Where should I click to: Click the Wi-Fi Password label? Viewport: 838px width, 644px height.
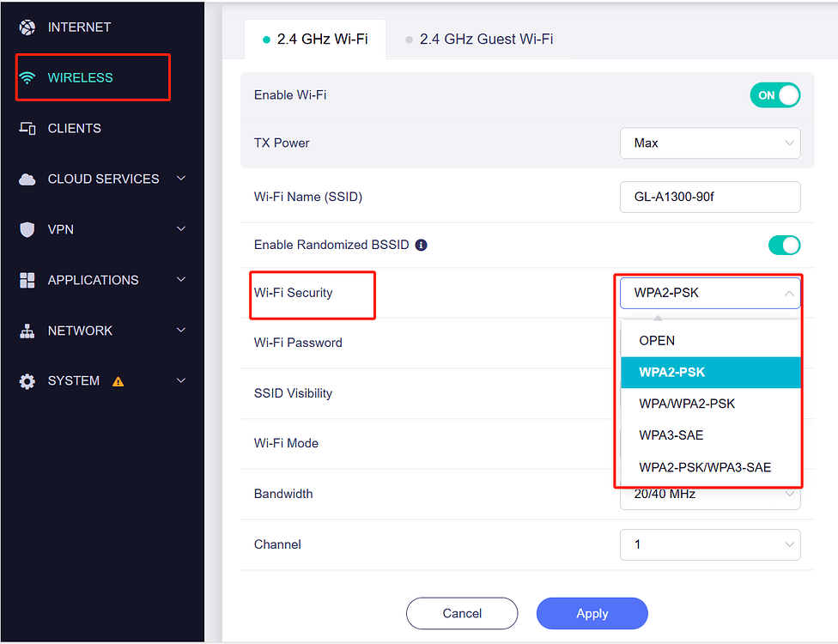(298, 343)
